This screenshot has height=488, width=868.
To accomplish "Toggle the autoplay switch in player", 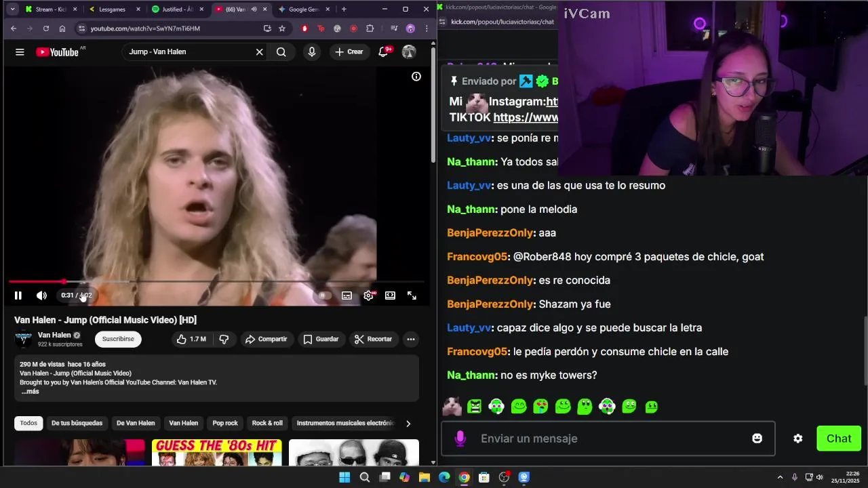I will pos(324,296).
